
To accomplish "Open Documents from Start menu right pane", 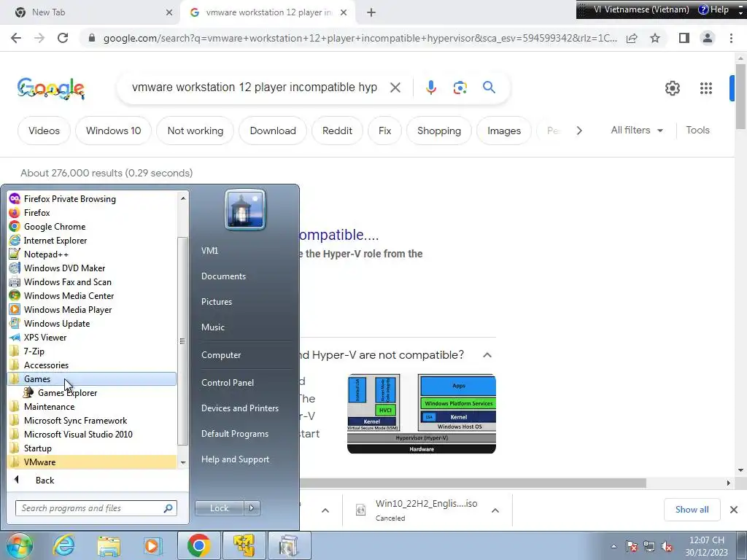I will click(223, 276).
